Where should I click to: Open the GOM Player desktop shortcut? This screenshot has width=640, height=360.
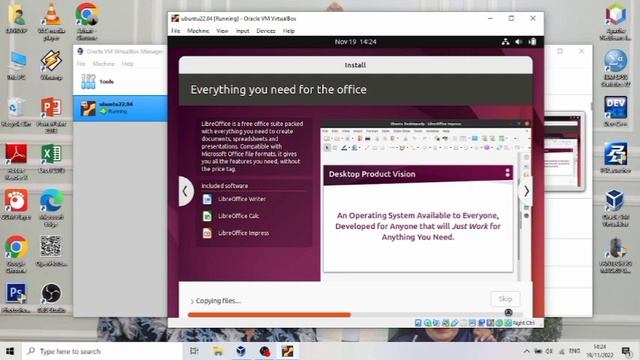pyautogui.click(x=16, y=204)
